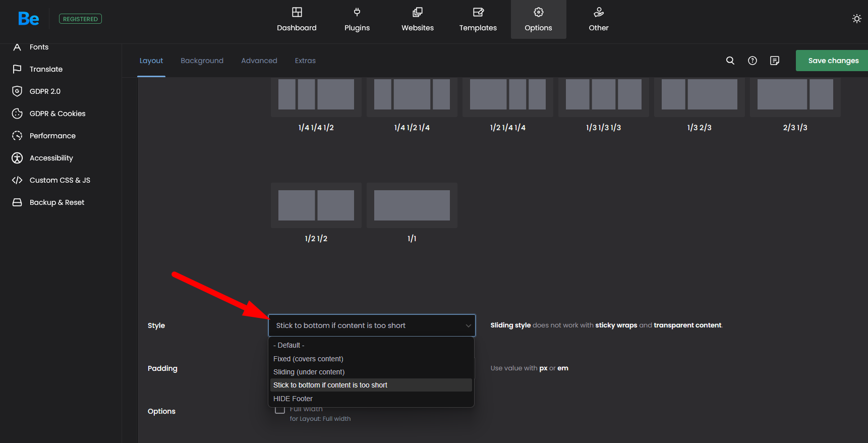Open Backup & Reset in sidebar
This screenshot has height=443, width=868.
[56, 202]
